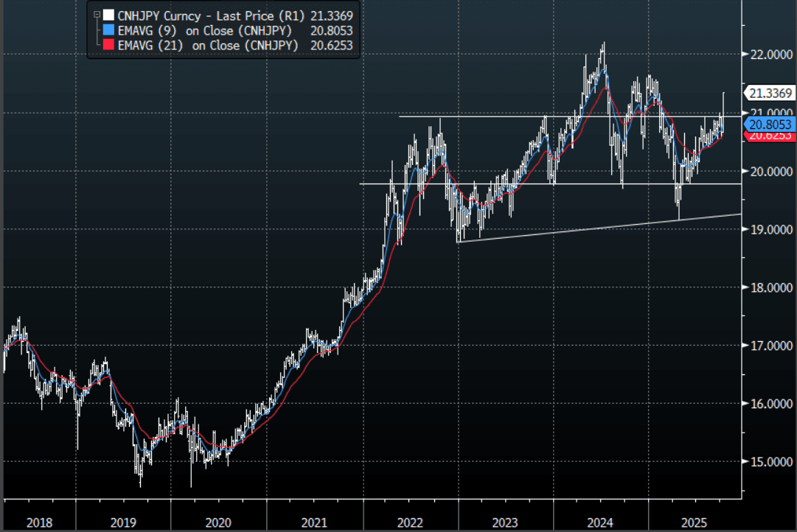This screenshot has width=797, height=532.
Task: Click the white CNHJPY Last Price swatch
Action: [x=108, y=15]
